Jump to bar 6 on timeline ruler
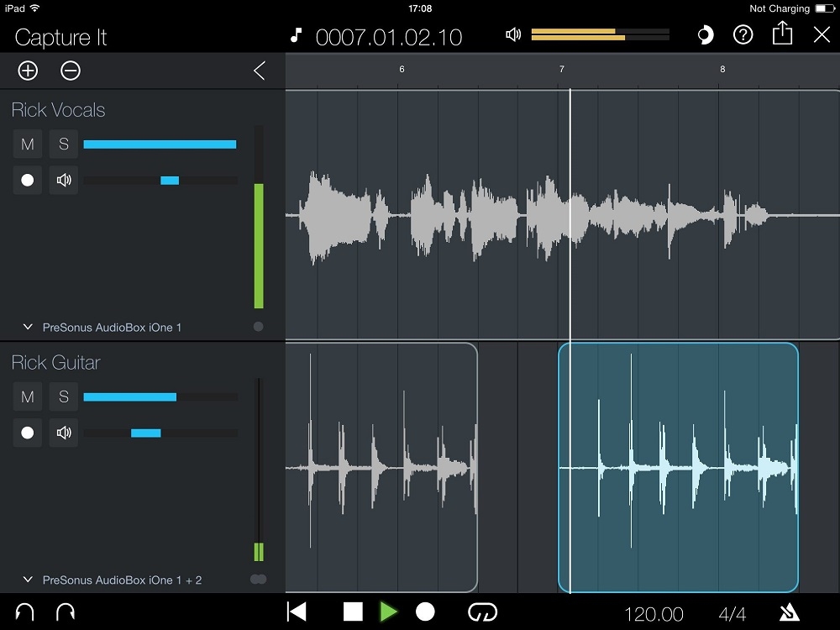Screen dimensions: 840x630 402,69
